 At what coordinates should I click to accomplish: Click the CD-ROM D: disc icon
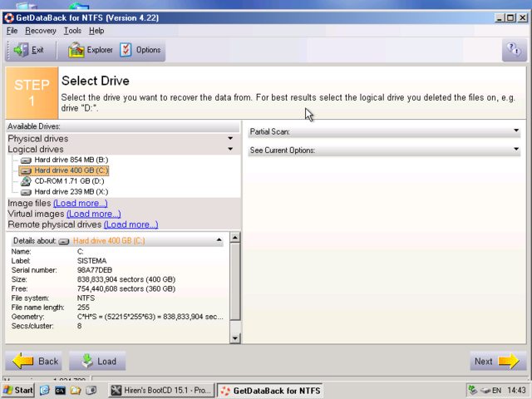coord(26,181)
